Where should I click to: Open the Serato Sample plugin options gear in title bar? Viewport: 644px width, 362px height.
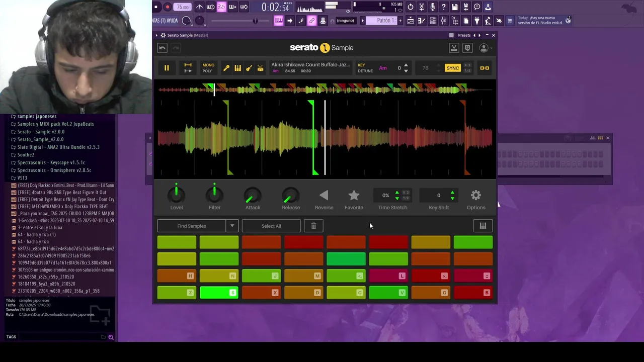163,35
